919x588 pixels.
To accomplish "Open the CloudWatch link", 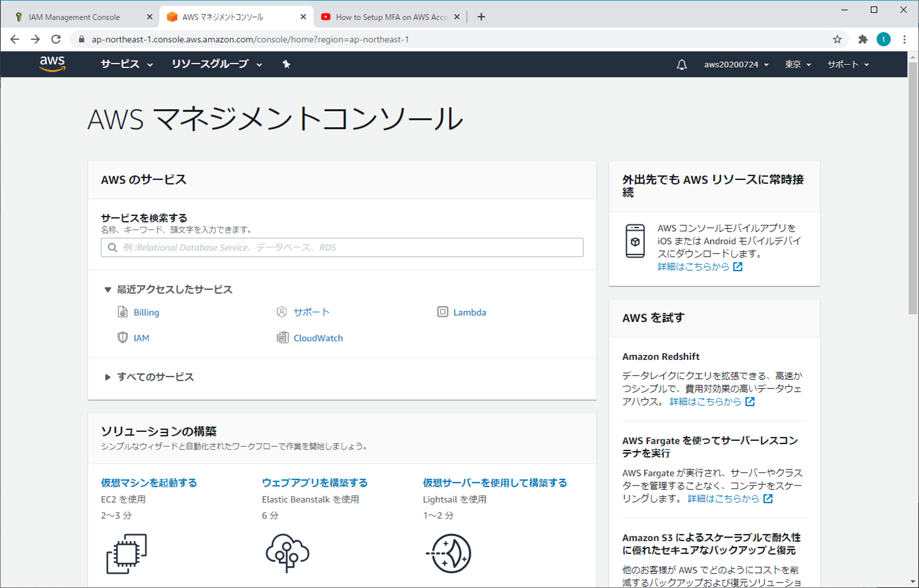I will [x=318, y=338].
